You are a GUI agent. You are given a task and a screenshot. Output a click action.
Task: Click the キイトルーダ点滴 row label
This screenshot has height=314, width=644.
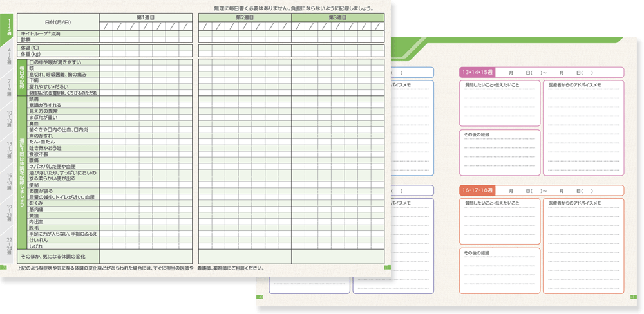(58, 33)
